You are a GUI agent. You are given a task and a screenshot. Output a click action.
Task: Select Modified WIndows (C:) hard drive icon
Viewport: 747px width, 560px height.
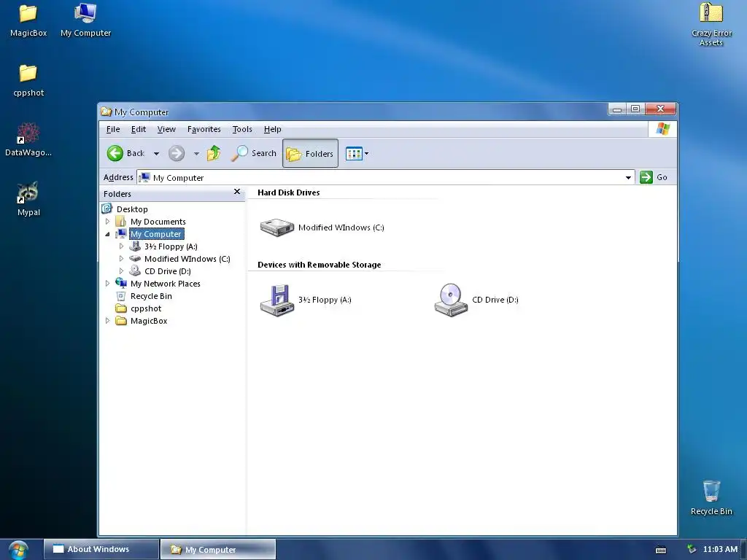coord(276,227)
